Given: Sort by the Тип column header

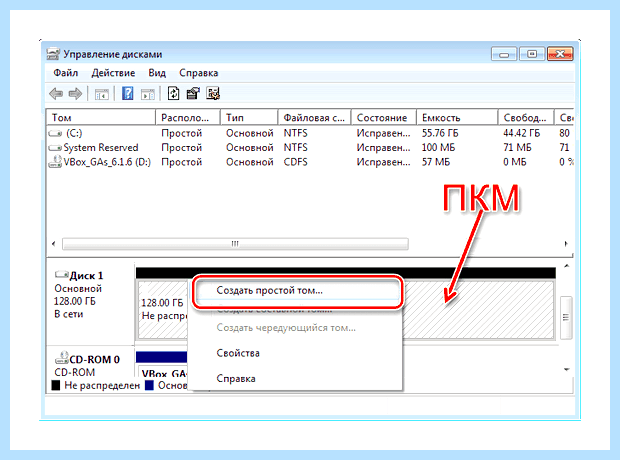Looking at the screenshot, I should 249,117.
